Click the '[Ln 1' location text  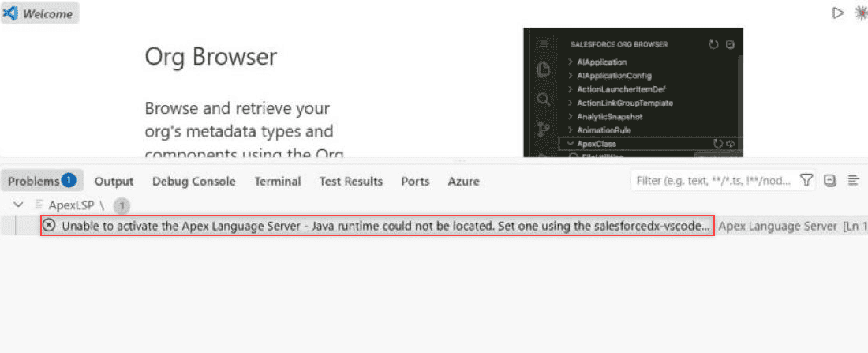click(854, 226)
